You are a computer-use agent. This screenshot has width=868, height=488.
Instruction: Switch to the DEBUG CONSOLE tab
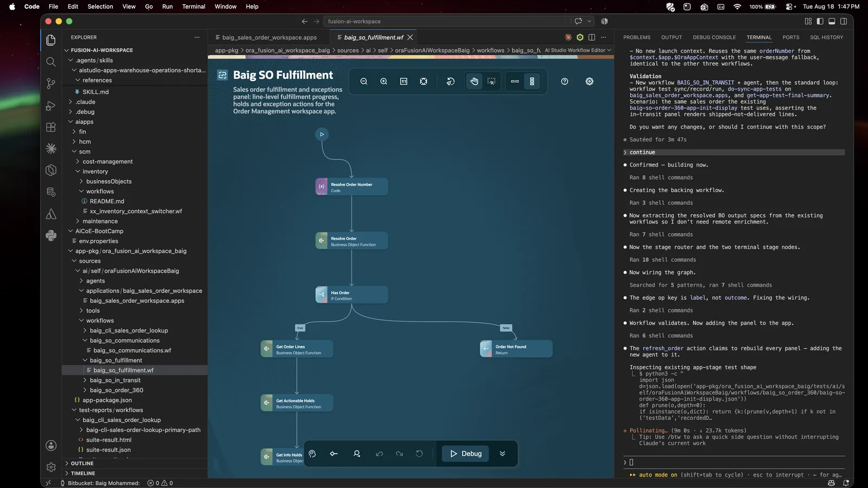tap(714, 37)
